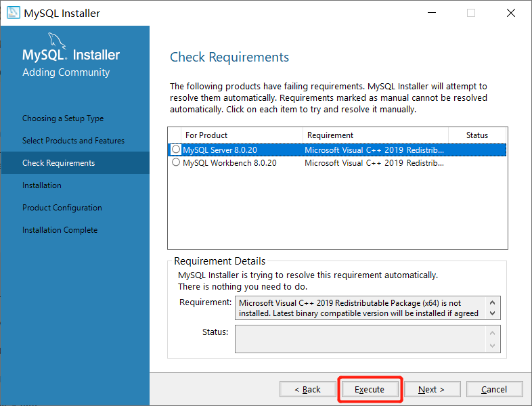Click up arrow of the Status box scrollbar
The height and width of the screenshot is (406, 532).
coord(493,333)
